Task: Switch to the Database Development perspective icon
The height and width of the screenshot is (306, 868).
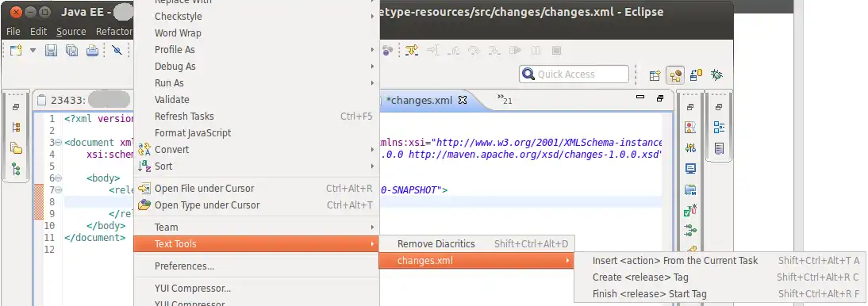Action: point(697,75)
